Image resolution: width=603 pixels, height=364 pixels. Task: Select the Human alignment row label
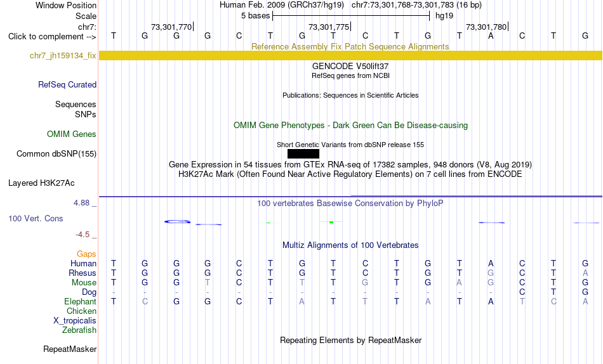83,263
